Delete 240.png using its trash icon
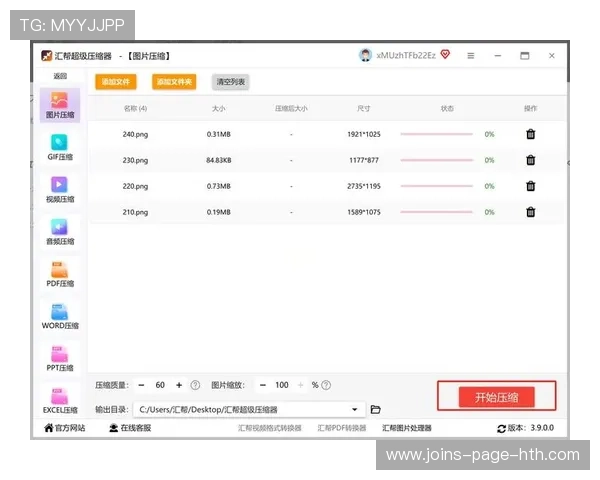600x480 pixels. pos(530,134)
